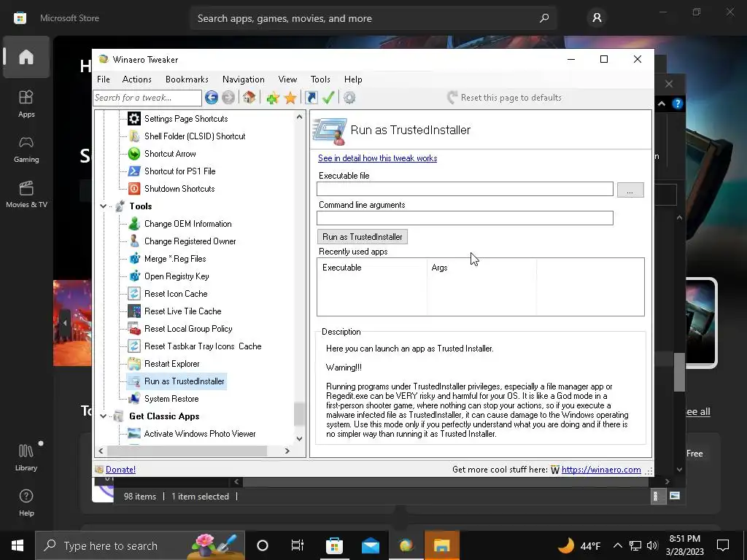
Task: Click the Args column header in recent apps
Action: click(481, 268)
